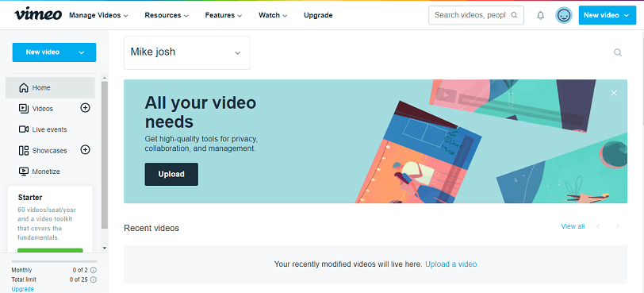This screenshot has height=293, width=644.
Task: Click the info icon beside Total limit 0 of 25
Action: point(94,280)
